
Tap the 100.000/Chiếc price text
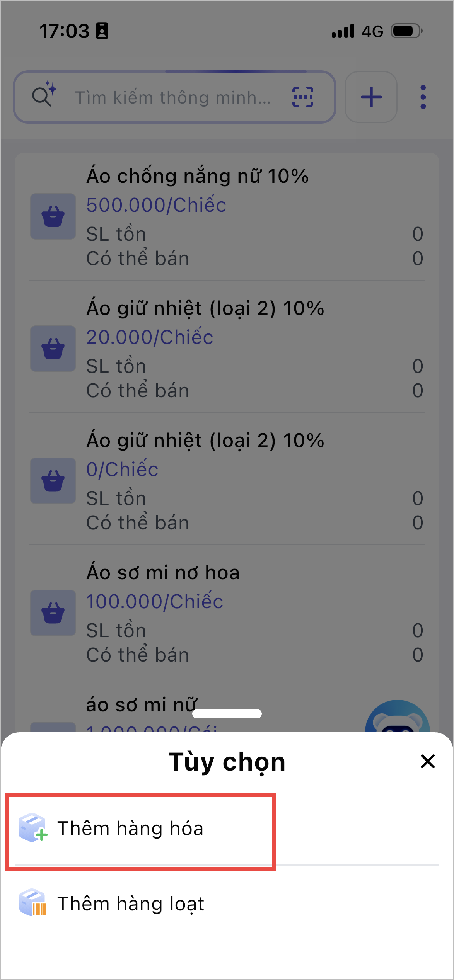[x=155, y=601]
